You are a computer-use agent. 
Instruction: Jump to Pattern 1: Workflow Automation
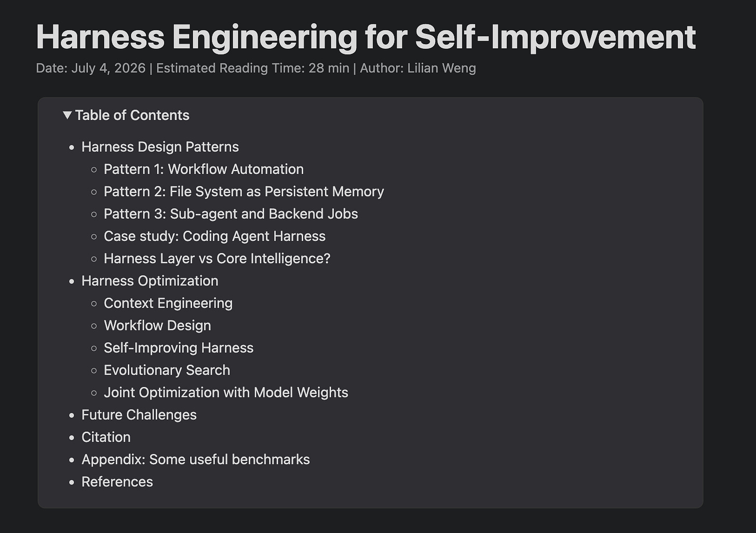(204, 169)
